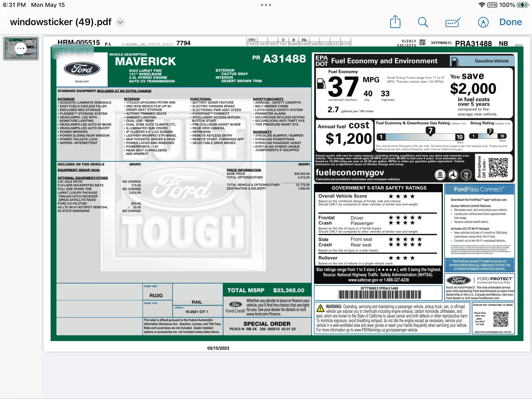Viewport: 532px width, 399px height.
Task: Click the 2.5L HYBRID ENGINE line
Action: 148,78
